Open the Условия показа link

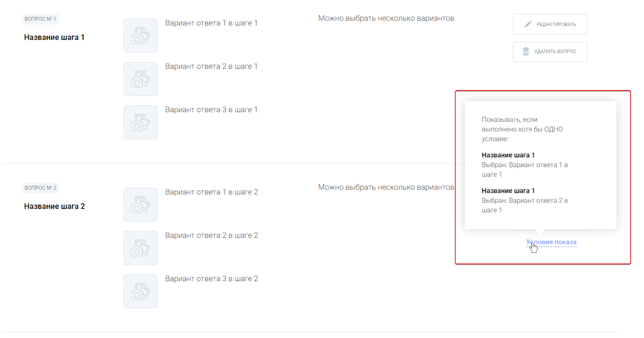[x=551, y=242]
